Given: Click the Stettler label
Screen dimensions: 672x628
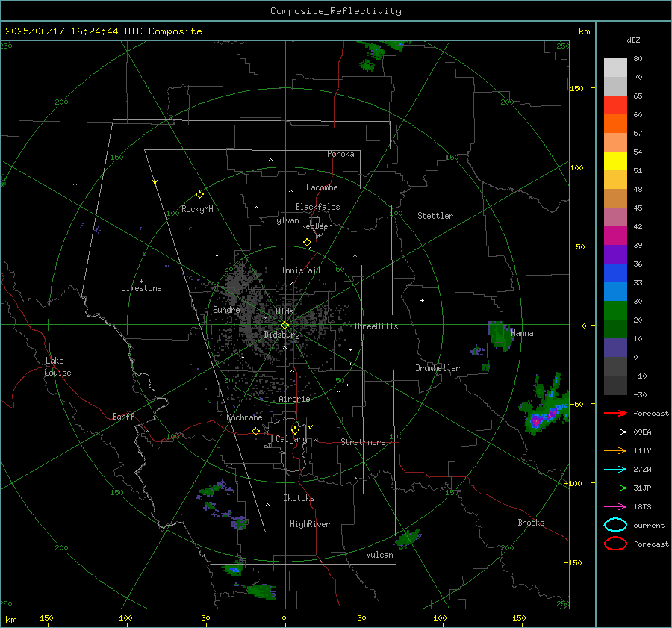Looking at the screenshot, I should click(435, 216).
